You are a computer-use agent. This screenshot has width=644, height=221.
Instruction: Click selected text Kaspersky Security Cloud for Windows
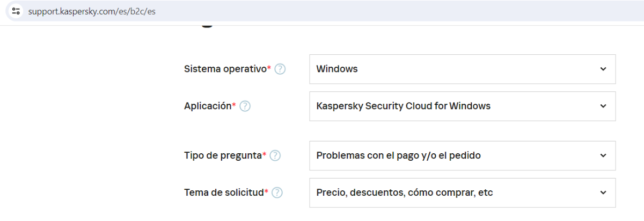pyautogui.click(x=403, y=106)
